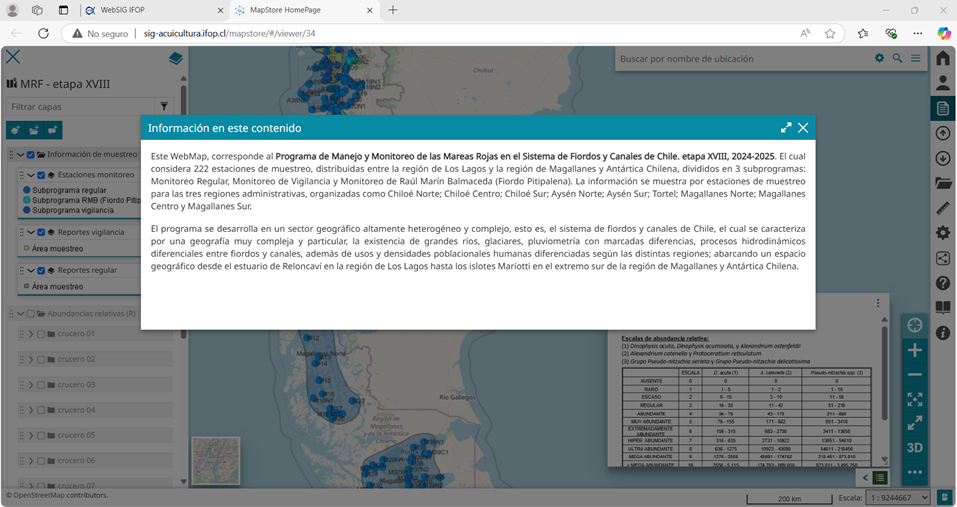Image resolution: width=957 pixels, height=507 pixels.
Task: Click the magnifier icon in location search bar
Action: point(897,58)
